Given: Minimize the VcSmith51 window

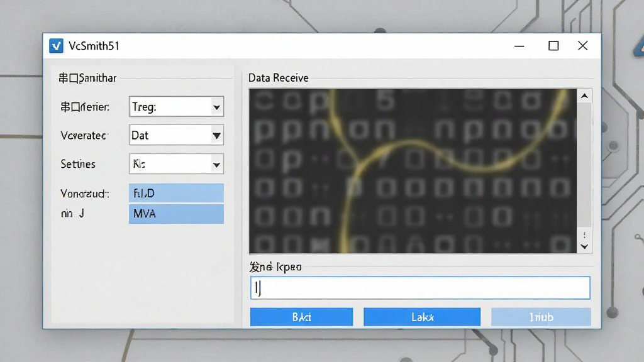Looking at the screenshot, I should pos(519,46).
